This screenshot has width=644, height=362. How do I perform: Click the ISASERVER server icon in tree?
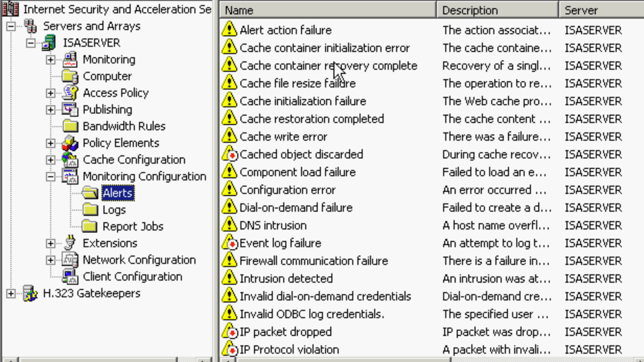[49, 43]
